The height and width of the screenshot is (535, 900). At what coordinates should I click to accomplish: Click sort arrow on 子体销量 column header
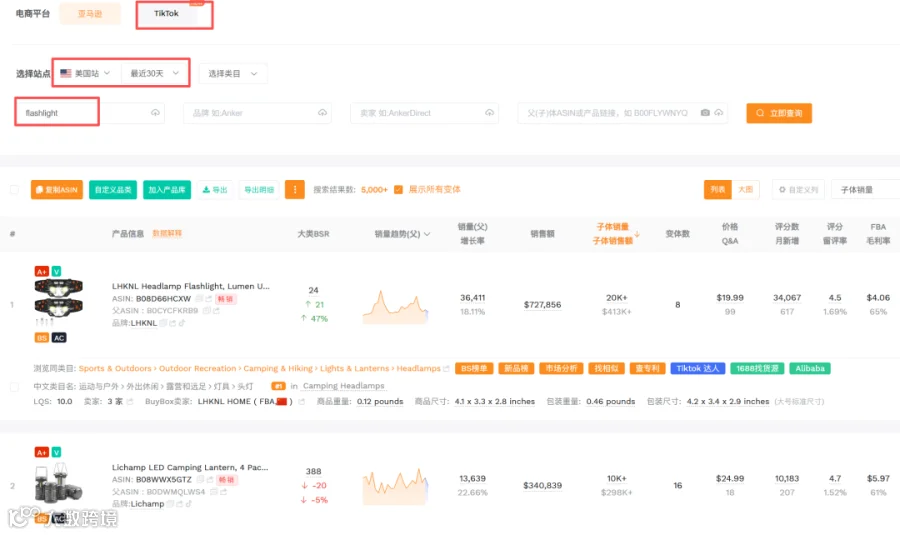(x=637, y=234)
